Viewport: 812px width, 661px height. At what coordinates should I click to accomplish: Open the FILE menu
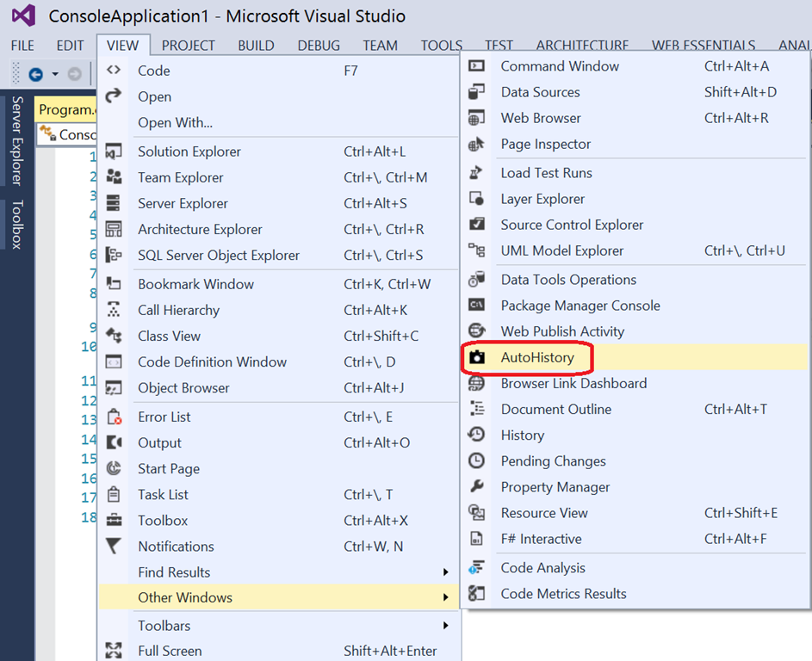[x=22, y=46]
